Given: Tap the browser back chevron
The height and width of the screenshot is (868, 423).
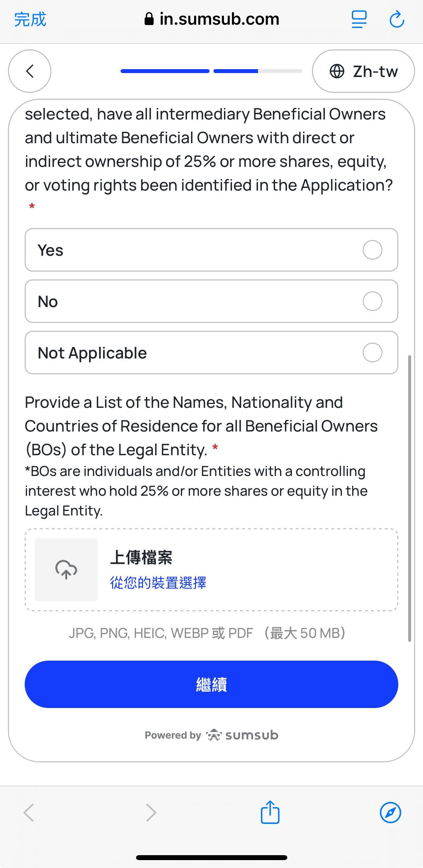Looking at the screenshot, I should click(x=29, y=812).
